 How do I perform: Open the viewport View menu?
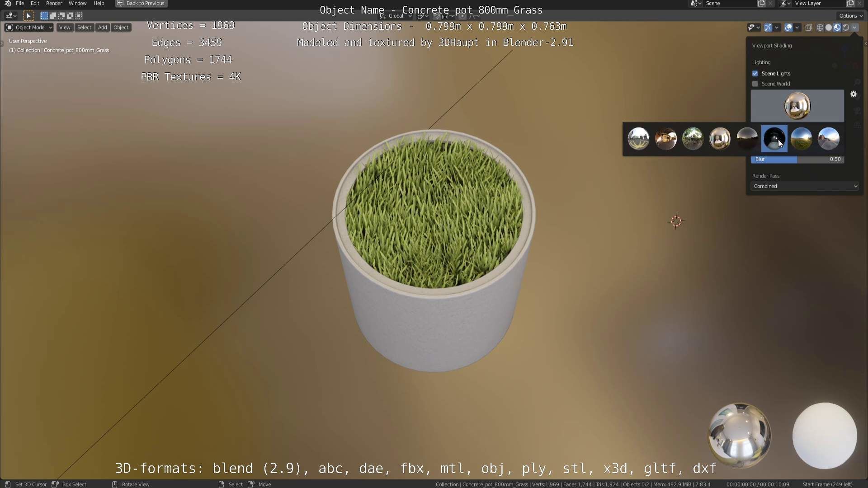point(65,28)
